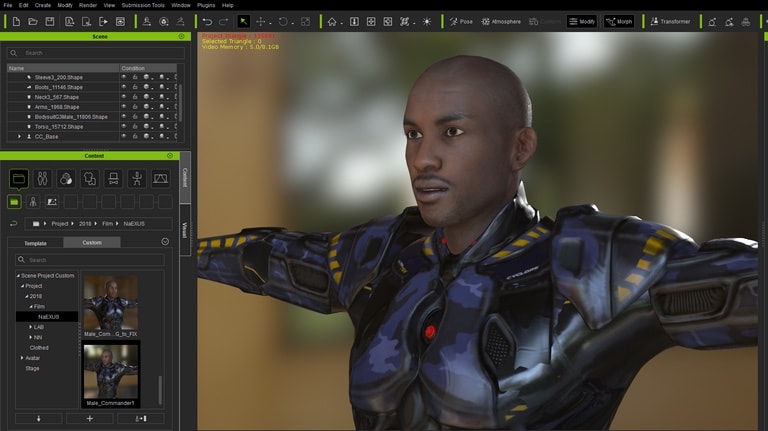Click the Open Project folder icon
Screen dimensions: 768x431
click(33, 21)
